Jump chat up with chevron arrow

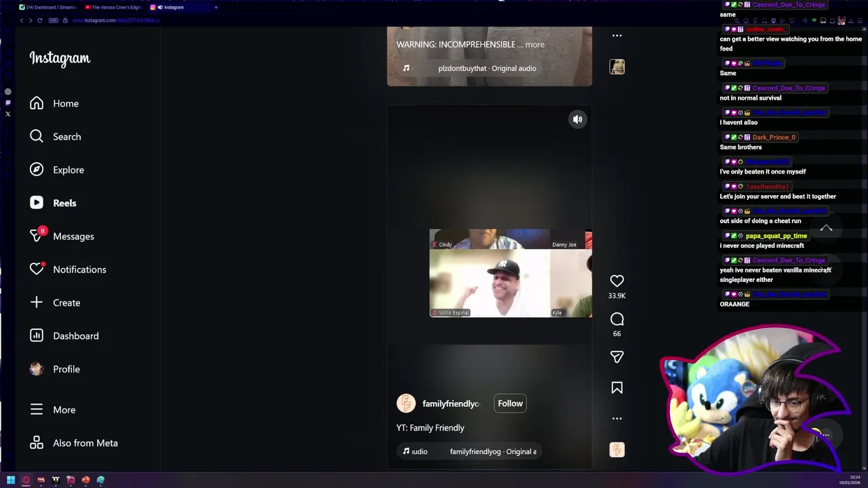pyautogui.click(x=826, y=228)
